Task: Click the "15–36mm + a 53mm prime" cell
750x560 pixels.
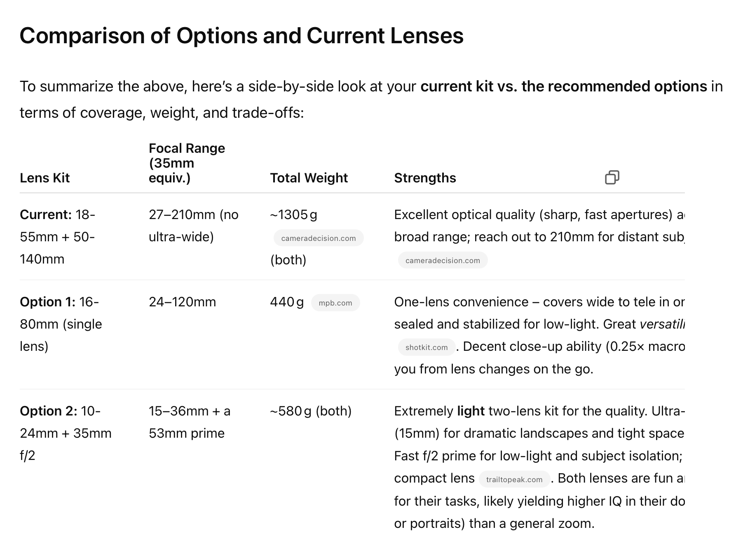Action: [189, 422]
